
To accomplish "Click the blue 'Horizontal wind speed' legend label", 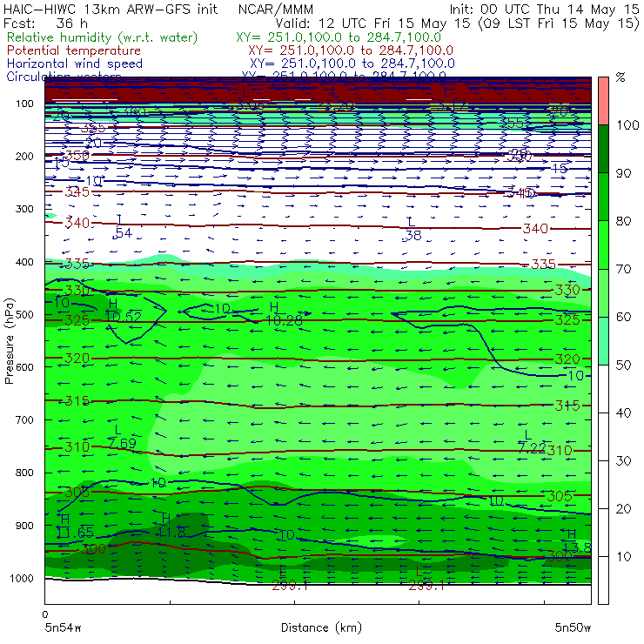I will pos(75,64).
